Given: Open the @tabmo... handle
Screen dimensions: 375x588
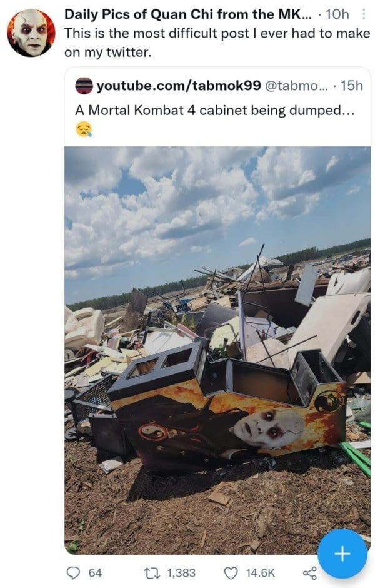Looking at the screenshot, I should point(296,86).
